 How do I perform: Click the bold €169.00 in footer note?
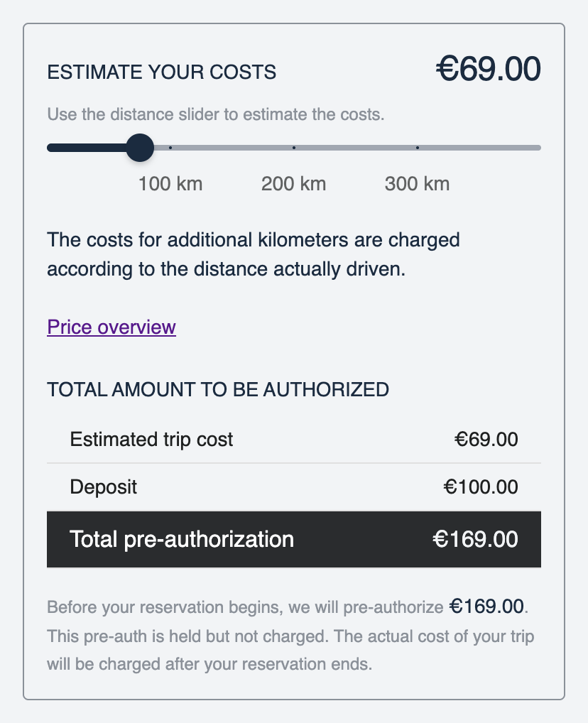coord(487,607)
